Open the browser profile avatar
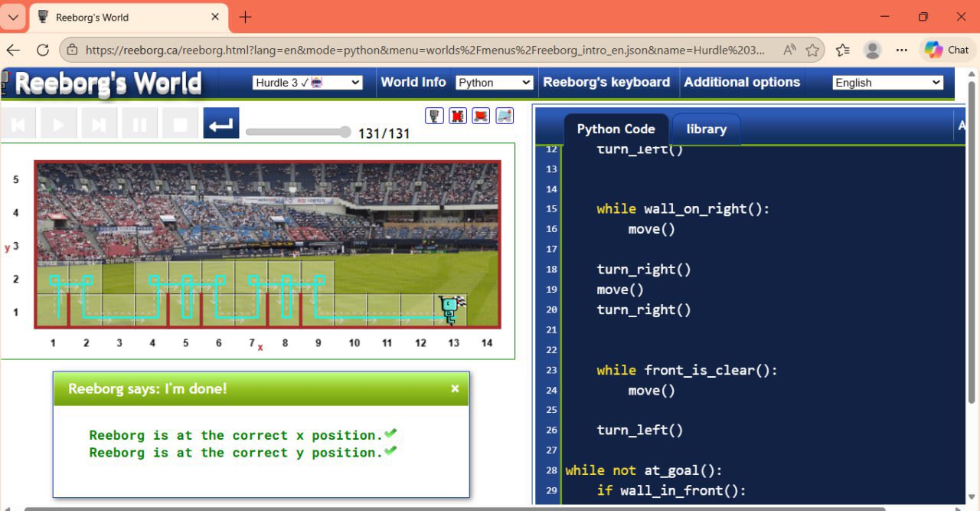The image size is (980, 511). tap(872, 50)
